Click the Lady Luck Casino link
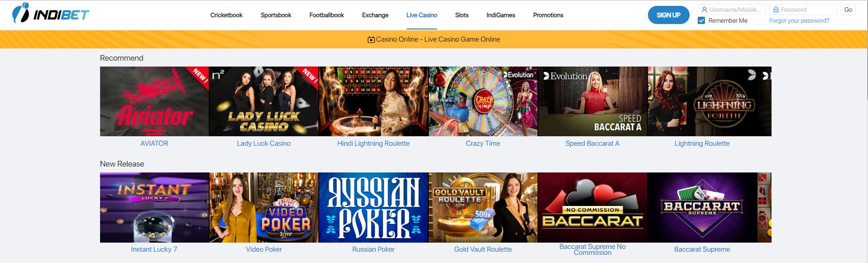Screen dimensions: 868x263 pos(264,143)
